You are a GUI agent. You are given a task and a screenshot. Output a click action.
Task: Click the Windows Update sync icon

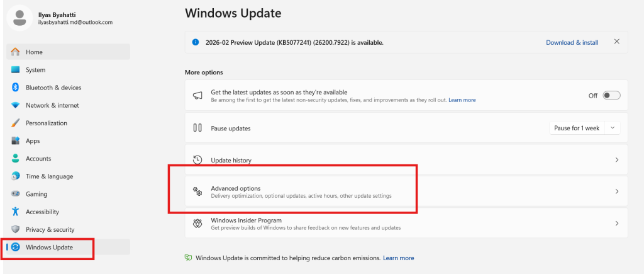tap(15, 247)
